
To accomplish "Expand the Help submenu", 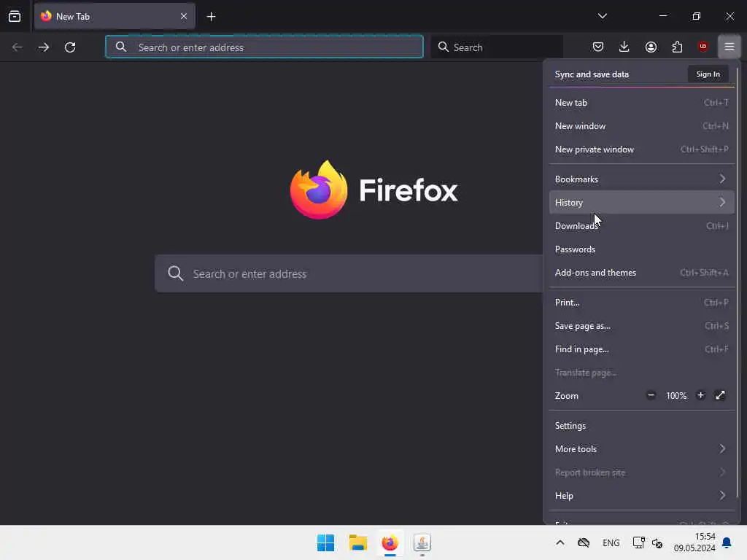I will point(642,496).
